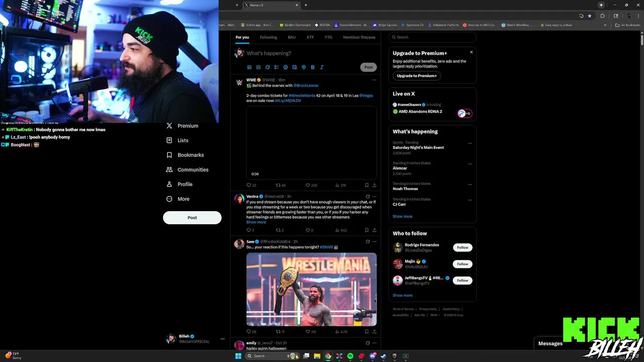Open the WrestleMania image in Sam's post
This screenshot has width=644, height=362.
coord(311,289)
